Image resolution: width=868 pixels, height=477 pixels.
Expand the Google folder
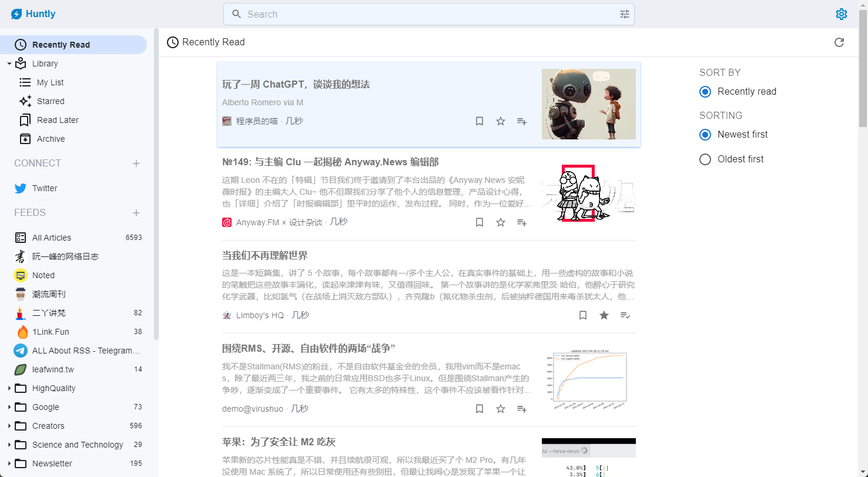pyautogui.click(x=9, y=407)
